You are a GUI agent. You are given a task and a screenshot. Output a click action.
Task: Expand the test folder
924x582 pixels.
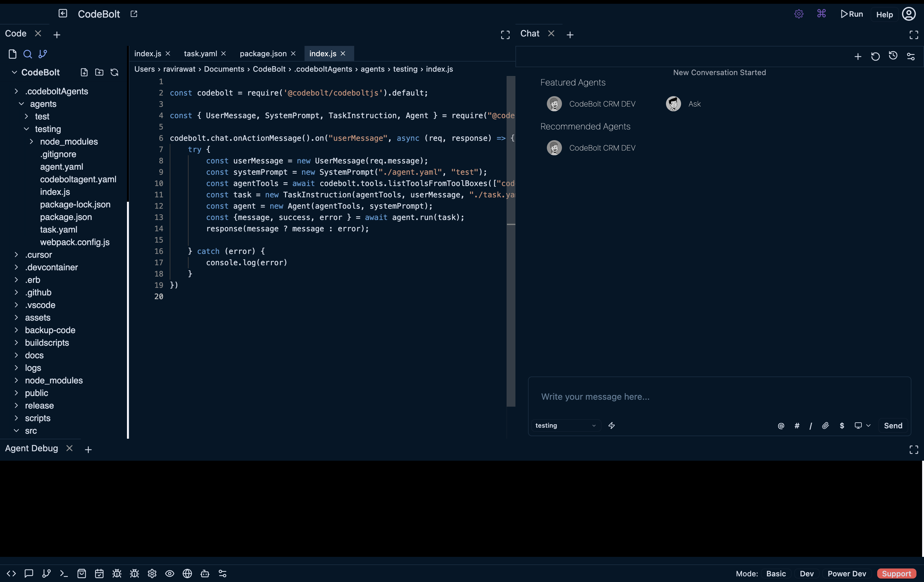tap(26, 116)
